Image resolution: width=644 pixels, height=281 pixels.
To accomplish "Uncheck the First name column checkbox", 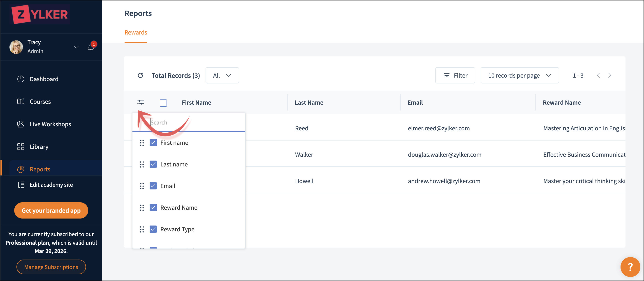I will 153,143.
